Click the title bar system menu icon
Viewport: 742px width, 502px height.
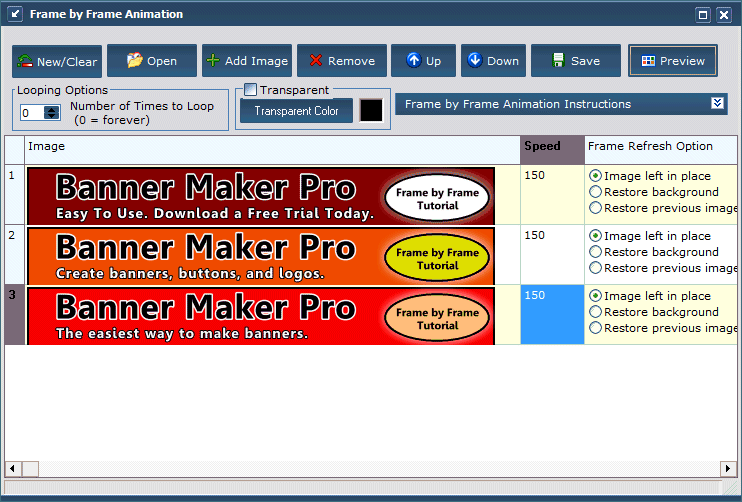[15, 14]
